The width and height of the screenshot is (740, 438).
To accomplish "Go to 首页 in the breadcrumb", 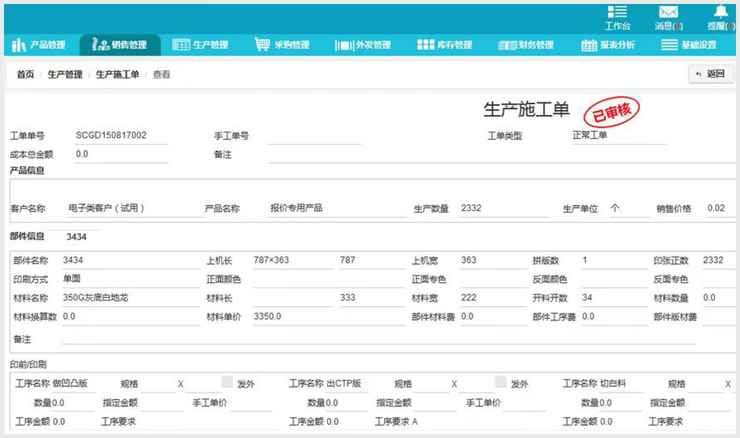I will click(x=25, y=75).
